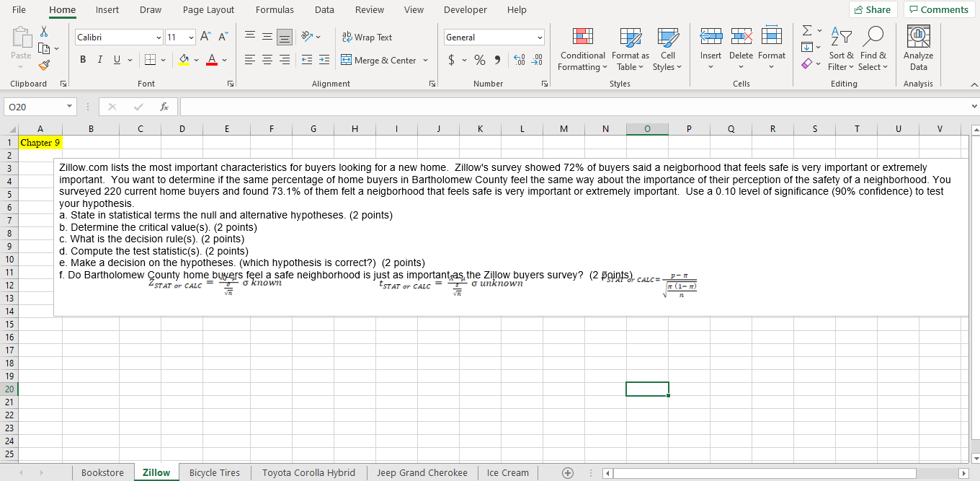Select the Bold formatting icon
Screen dimensions: 980x481
(82, 59)
